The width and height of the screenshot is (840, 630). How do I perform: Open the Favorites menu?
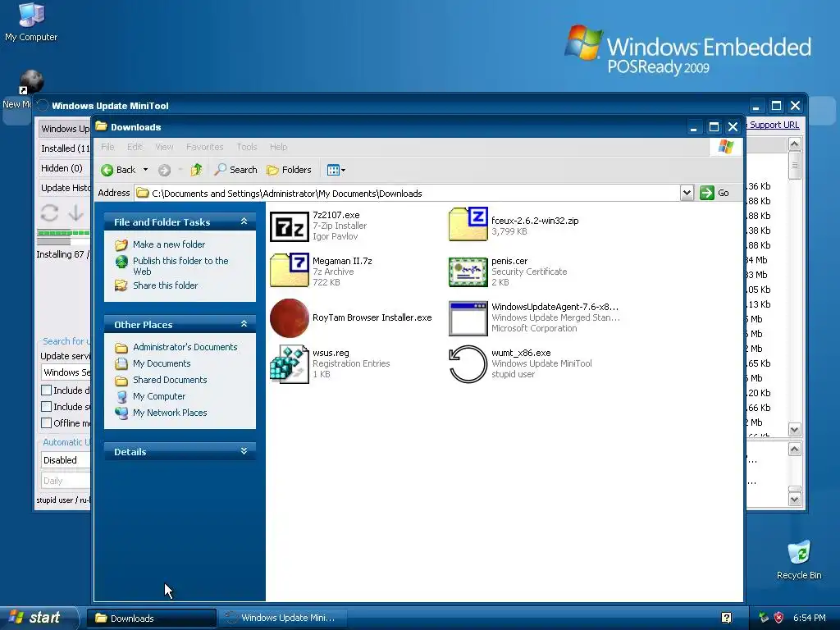coord(204,147)
